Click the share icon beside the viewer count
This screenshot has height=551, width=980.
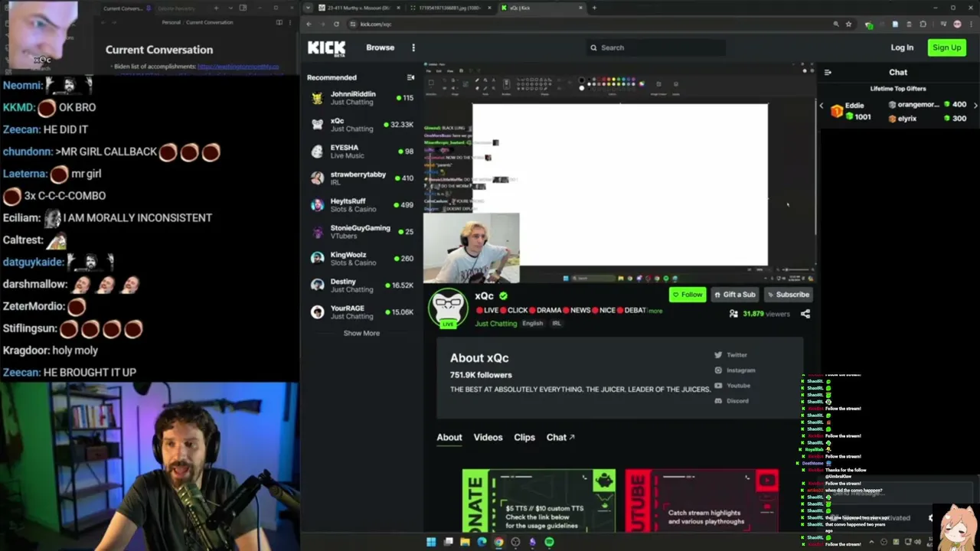tap(805, 314)
